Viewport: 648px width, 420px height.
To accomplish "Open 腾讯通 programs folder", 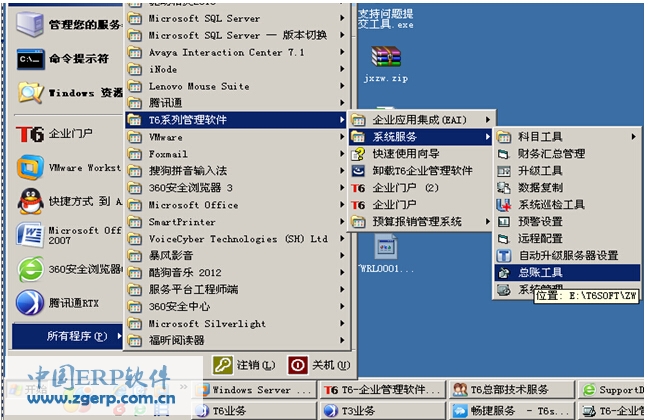I will coord(236,103).
